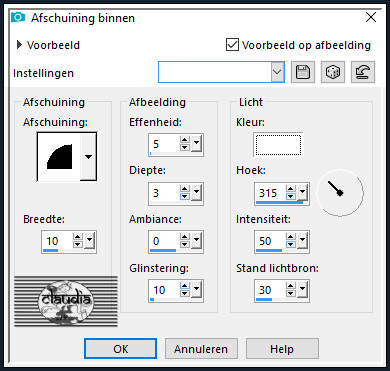This screenshot has width=390, height=371.
Task: Decrease Stand lichtbron with the down spinner arrow
Action: pos(291,293)
